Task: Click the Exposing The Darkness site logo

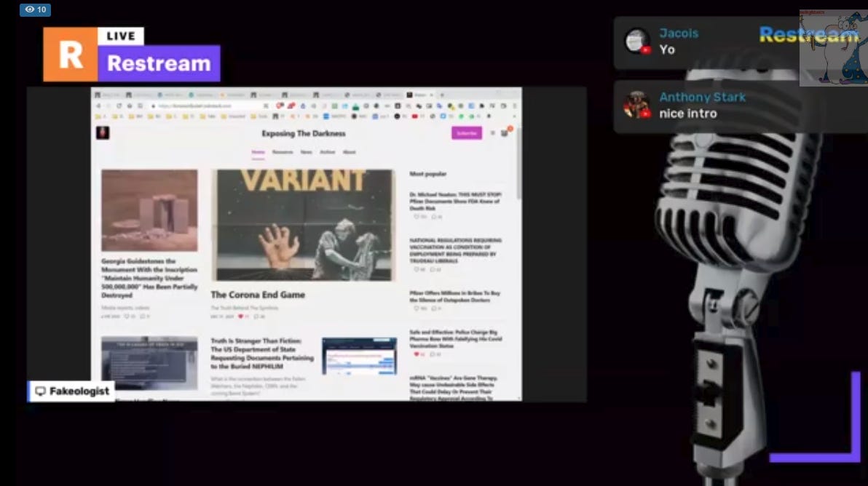Action: click(103, 132)
